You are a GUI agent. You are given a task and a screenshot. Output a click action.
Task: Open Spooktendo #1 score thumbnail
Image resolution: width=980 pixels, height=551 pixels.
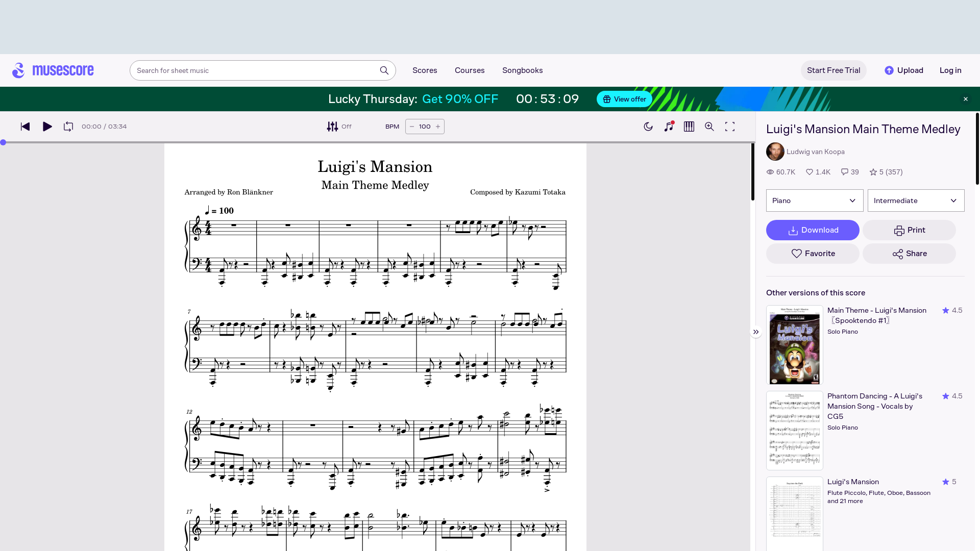coord(794,345)
